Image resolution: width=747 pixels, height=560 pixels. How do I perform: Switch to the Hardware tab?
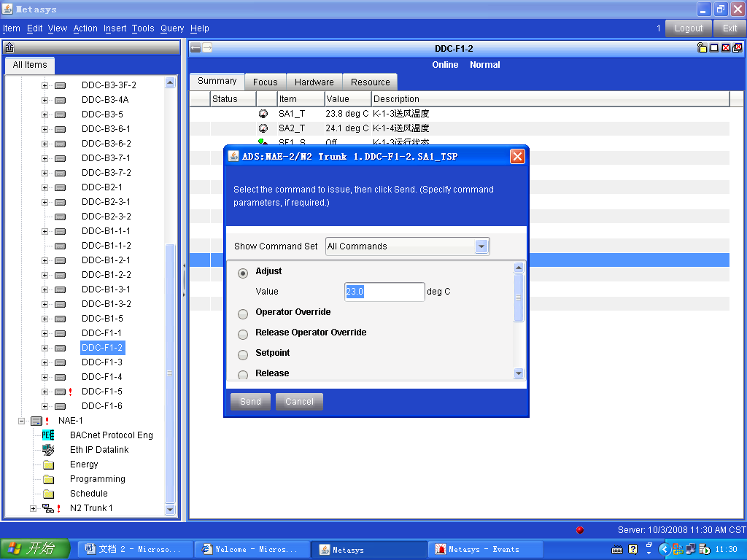(314, 82)
